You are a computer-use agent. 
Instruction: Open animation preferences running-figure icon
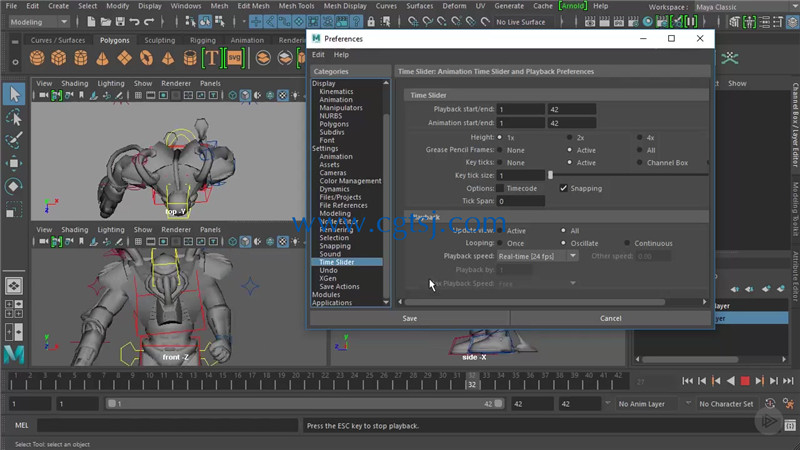pyautogui.click(x=788, y=404)
